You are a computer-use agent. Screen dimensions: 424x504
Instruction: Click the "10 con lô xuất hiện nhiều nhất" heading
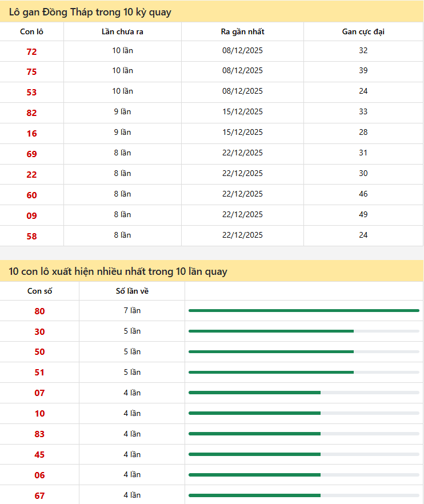click(118, 271)
